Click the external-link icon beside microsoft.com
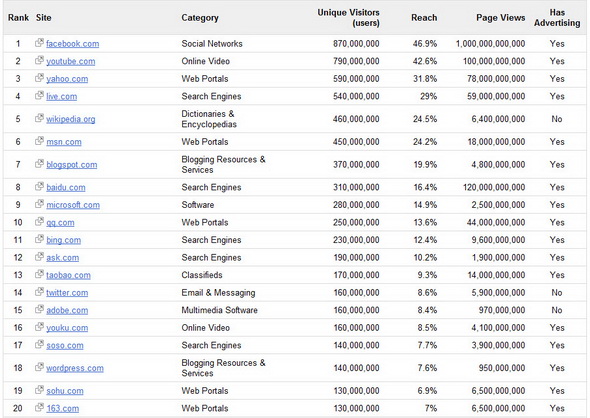The width and height of the screenshot is (590, 418). pyautogui.click(x=39, y=204)
